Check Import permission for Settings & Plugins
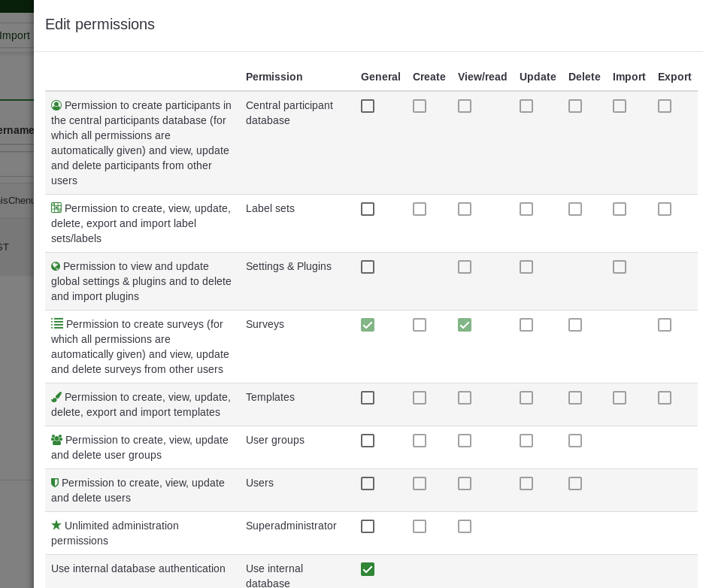The image size is (703, 588). coord(620,267)
